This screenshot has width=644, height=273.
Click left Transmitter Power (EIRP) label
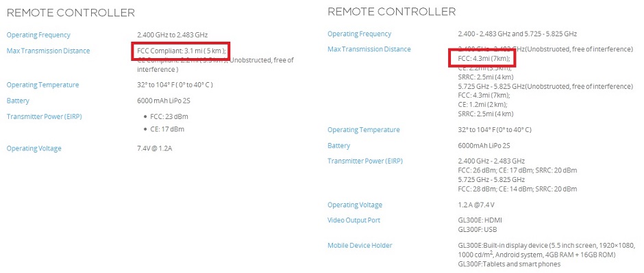[x=45, y=117]
